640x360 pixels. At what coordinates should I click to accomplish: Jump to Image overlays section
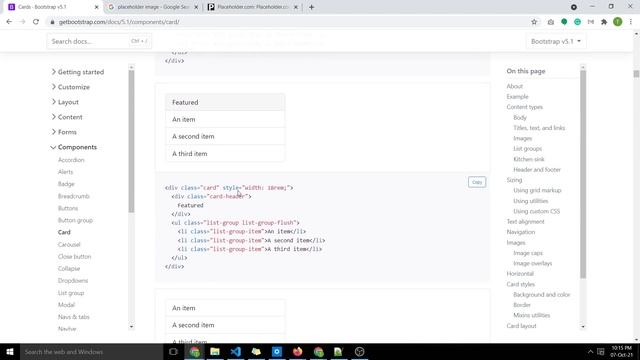[532, 263]
